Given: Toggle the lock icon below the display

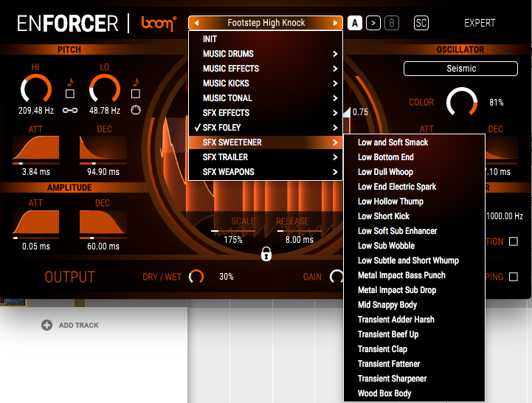Looking at the screenshot, I should tap(266, 254).
